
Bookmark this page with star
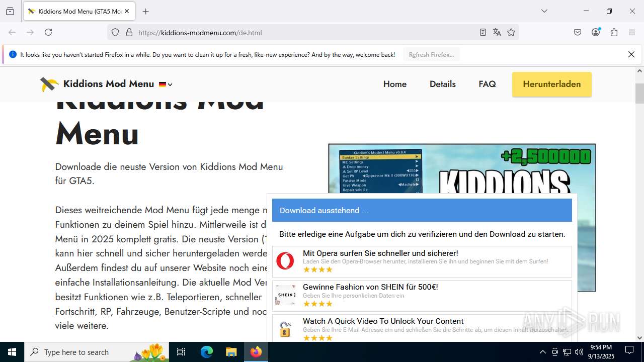(511, 32)
